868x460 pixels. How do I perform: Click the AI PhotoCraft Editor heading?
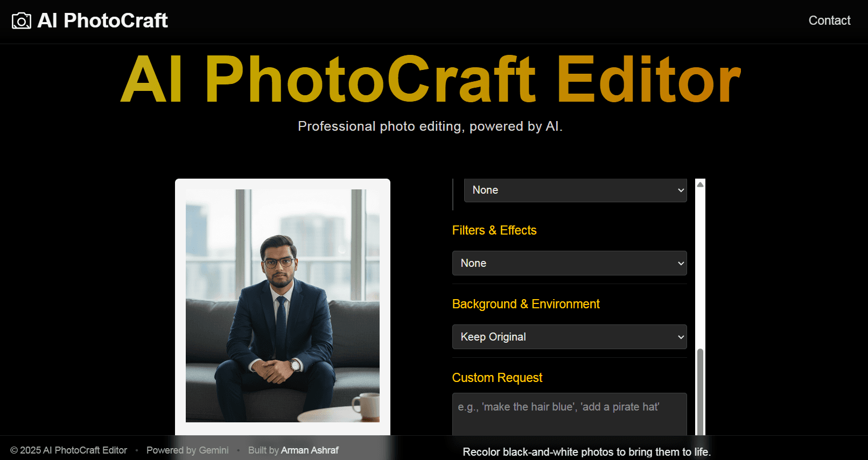(x=431, y=80)
